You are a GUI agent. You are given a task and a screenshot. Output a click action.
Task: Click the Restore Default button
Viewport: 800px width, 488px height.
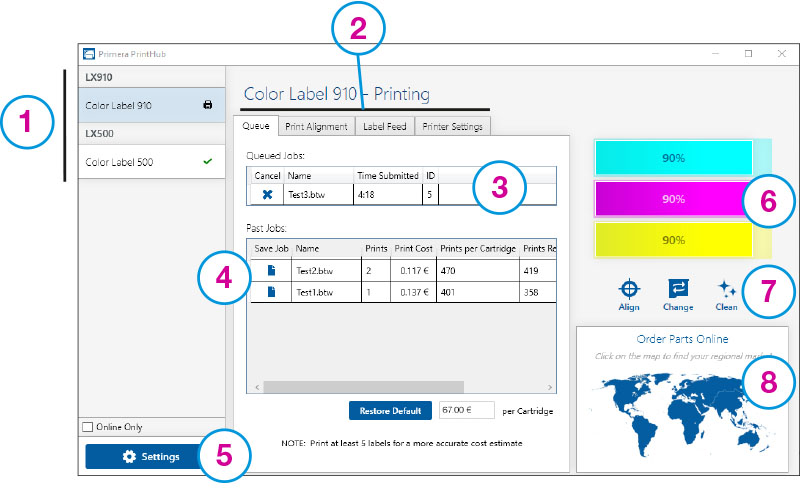point(390,410)
